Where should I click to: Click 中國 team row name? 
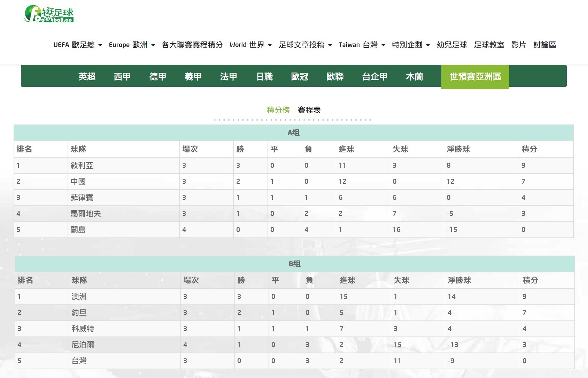pos(78,181)
